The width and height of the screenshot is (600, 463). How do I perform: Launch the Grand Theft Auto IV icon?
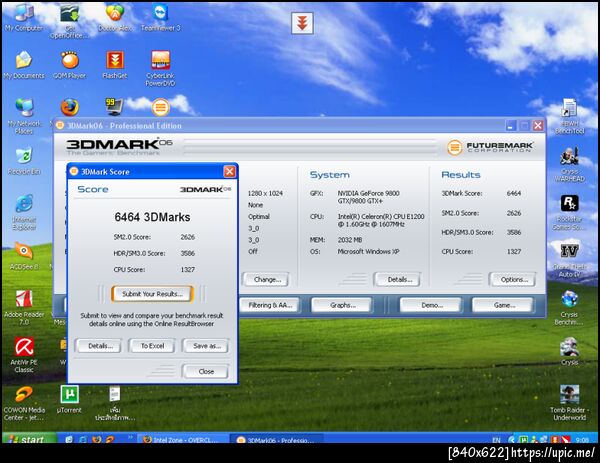coord(569,260)
